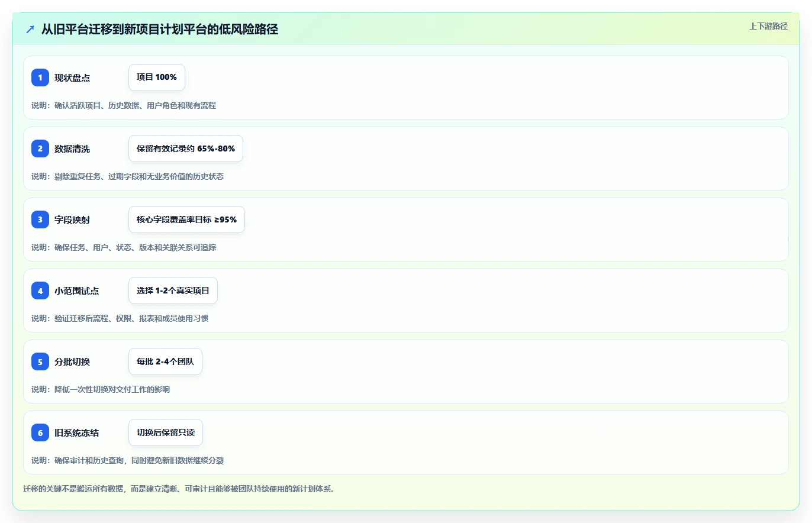This screenshot has height=523, width=812.
Task: Click the 字段映射 step title
Action: pos(72,219)
